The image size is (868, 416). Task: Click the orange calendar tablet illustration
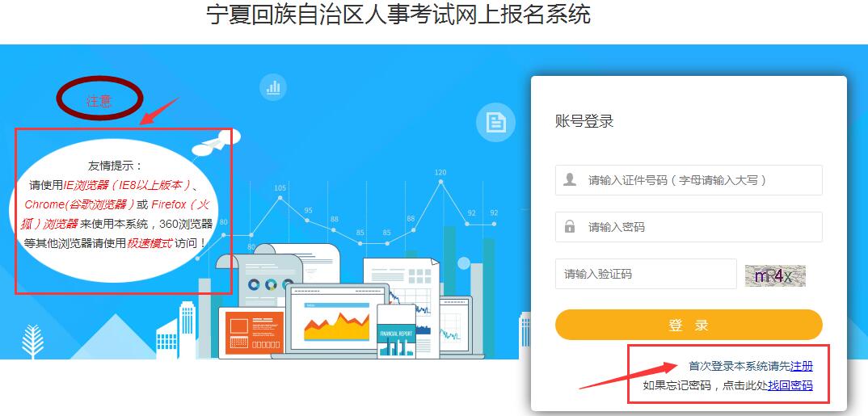point(252,332)
